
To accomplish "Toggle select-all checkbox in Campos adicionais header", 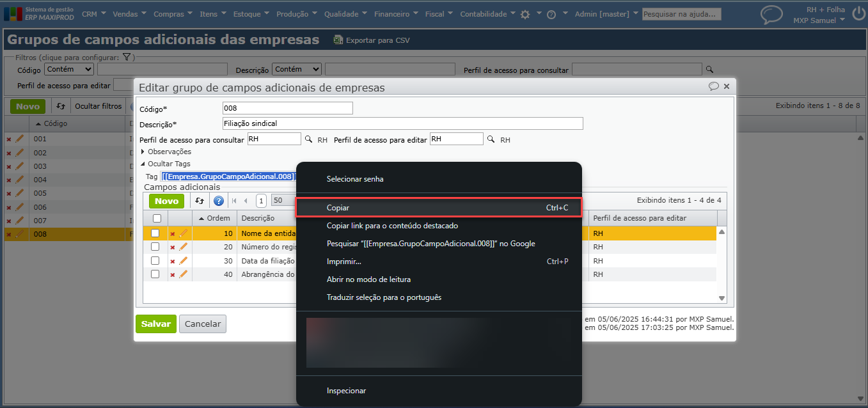I will pyautogui.click(x=157, y=218).
